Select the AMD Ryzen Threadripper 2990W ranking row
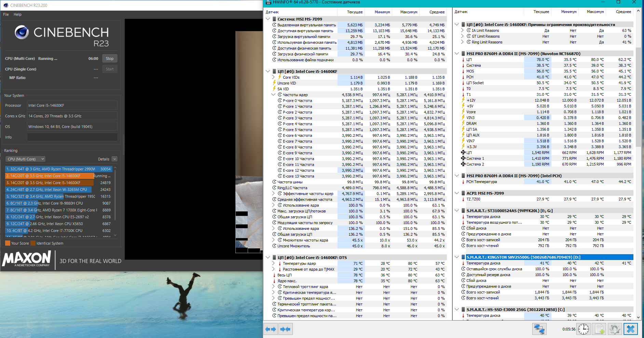This screenshot has height=338, width=644. click(58, 169)
